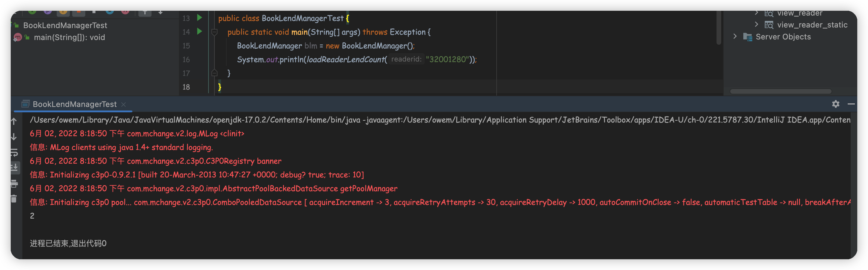
Task: Expand the view_reader_static node
Action: (756, 24)
